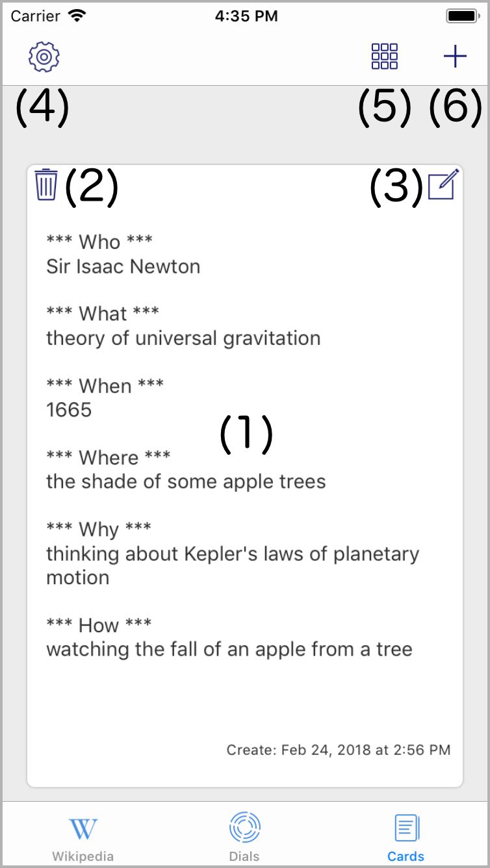This screenshot has width=490, height=868.
Task: Open the Wikipedia tab
Action: pyautogui.click(x=83, y=838)
